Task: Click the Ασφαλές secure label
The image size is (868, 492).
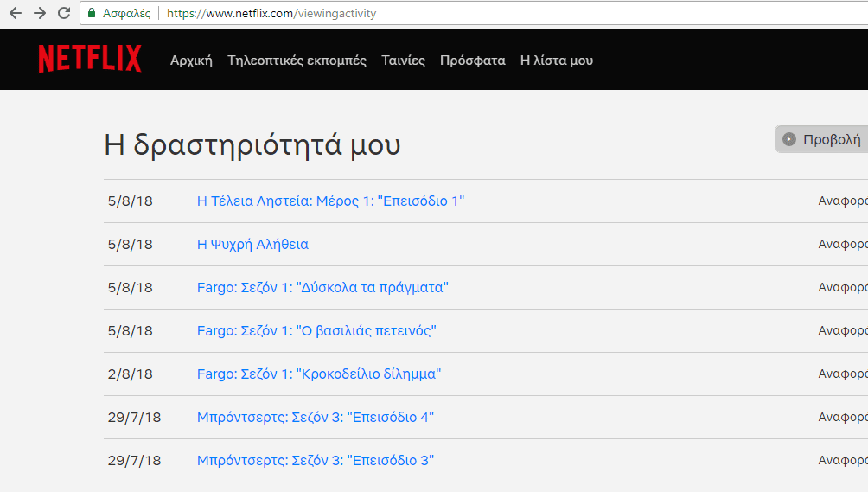Action: point(126,13)
